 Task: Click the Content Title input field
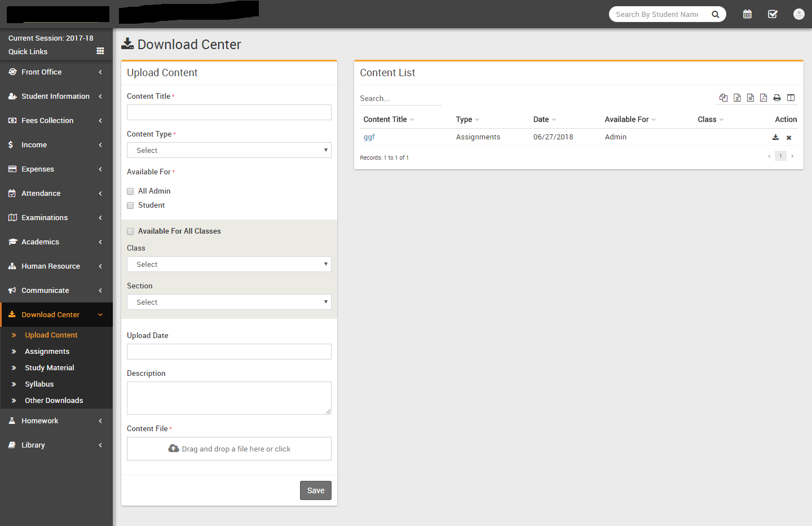(x=229, y=112)
